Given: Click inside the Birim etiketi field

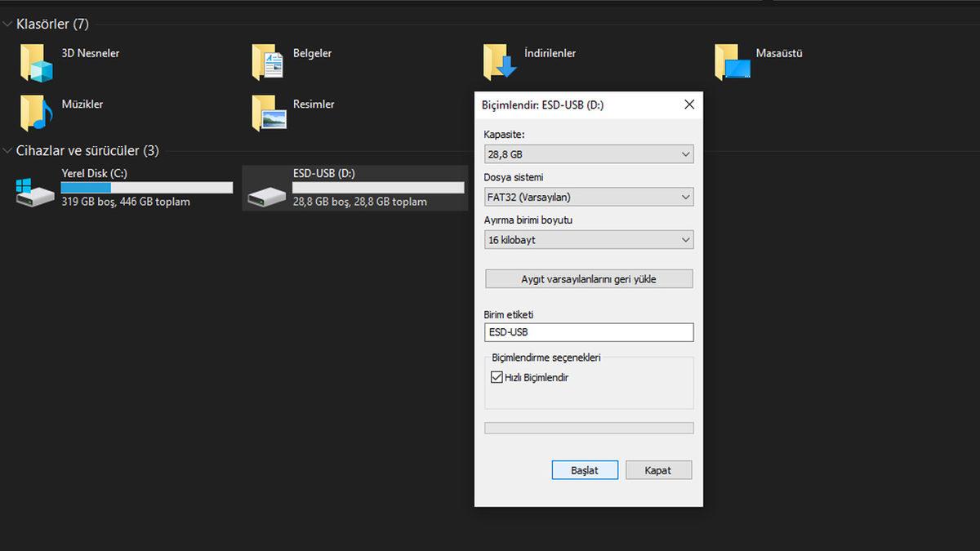Looking at the screenshot, I should 588,332.
